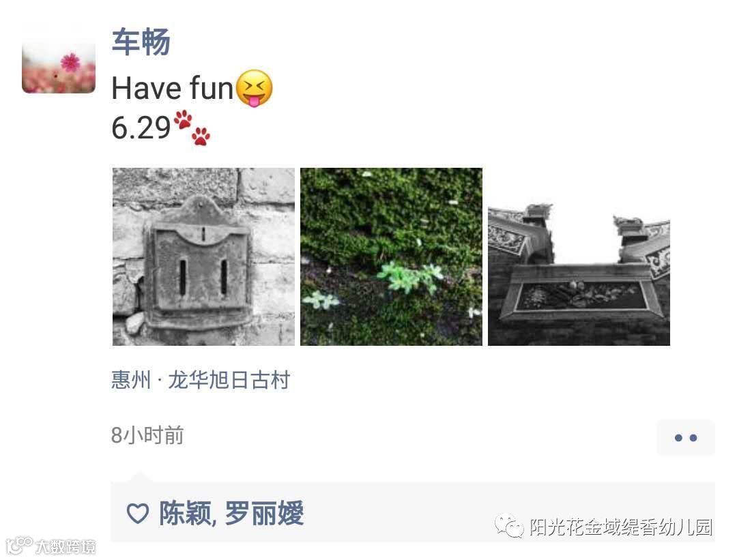View the green moss photo

(x=391, y=256)
